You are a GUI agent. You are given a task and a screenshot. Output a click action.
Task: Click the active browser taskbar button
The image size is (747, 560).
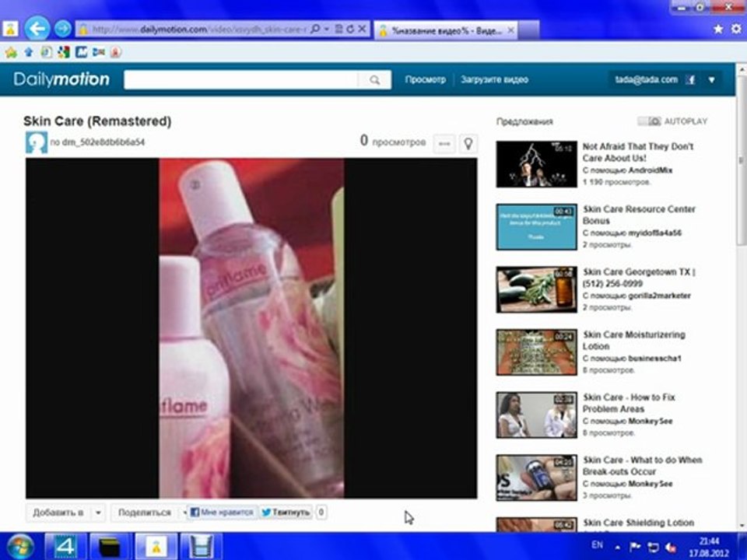156,547
